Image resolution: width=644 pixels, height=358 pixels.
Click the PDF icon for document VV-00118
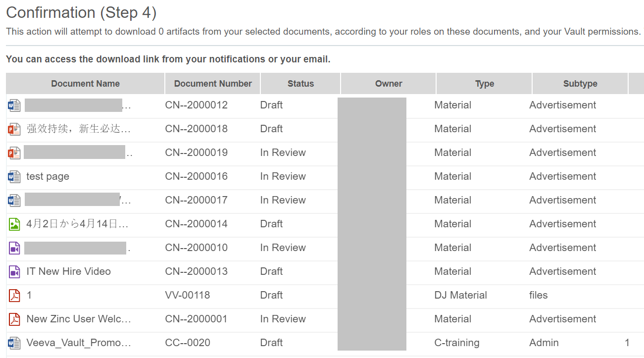point(14,296)
